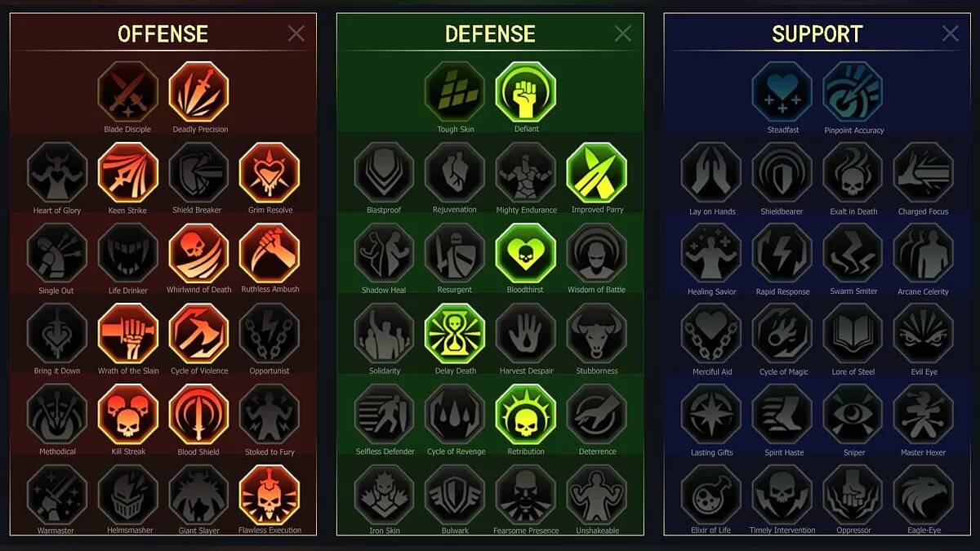Select the Eagle-Eye mastery icon
The height and width of the screenshot is (551, 980).
(924, 495)
